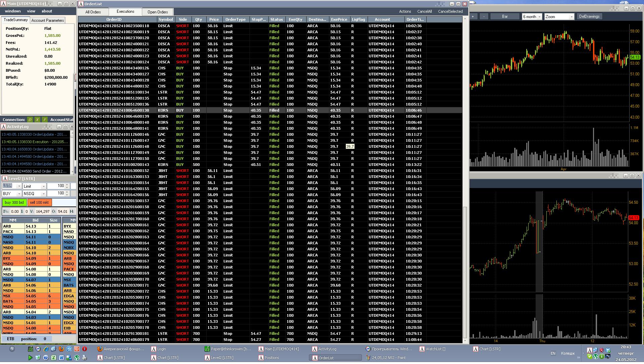Open the view menu in Main
644x364 pixels.
tap(31, 11)
